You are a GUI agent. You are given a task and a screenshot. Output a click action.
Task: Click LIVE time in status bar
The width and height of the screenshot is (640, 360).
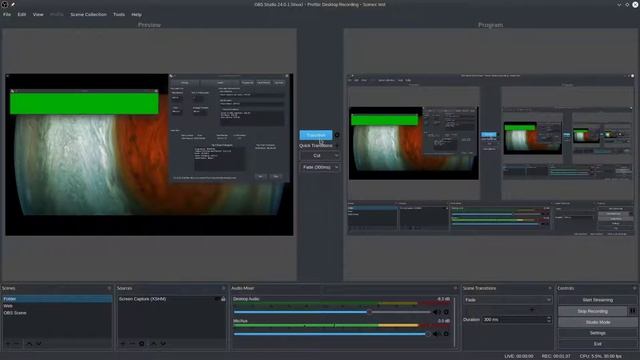pos(519,356)
